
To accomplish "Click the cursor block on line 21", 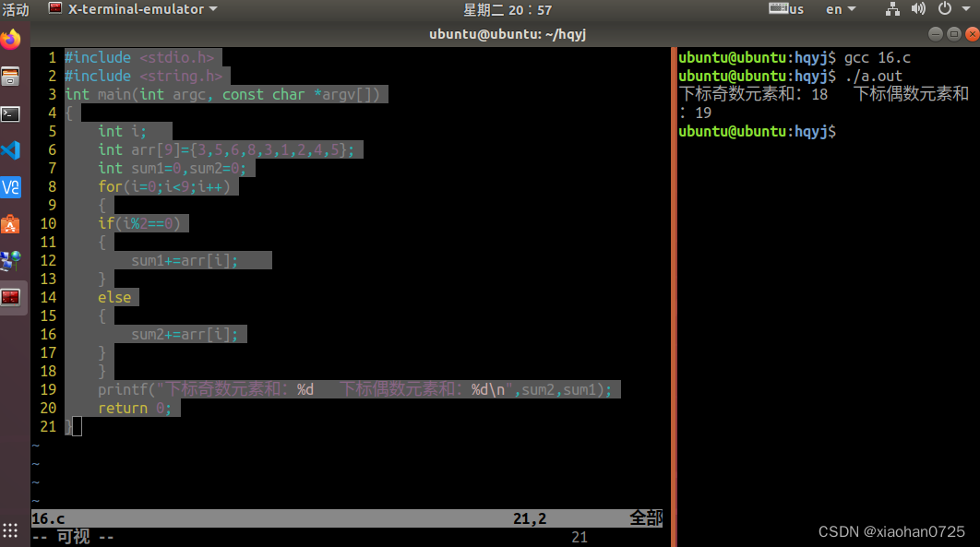I will pyautogui.click(x=77, y=426).
